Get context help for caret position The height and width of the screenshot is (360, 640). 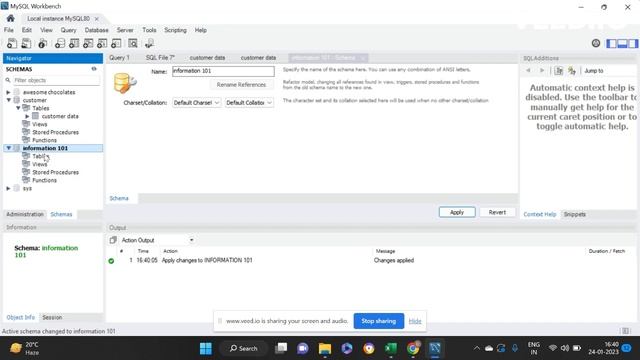(x=559, y=71)
